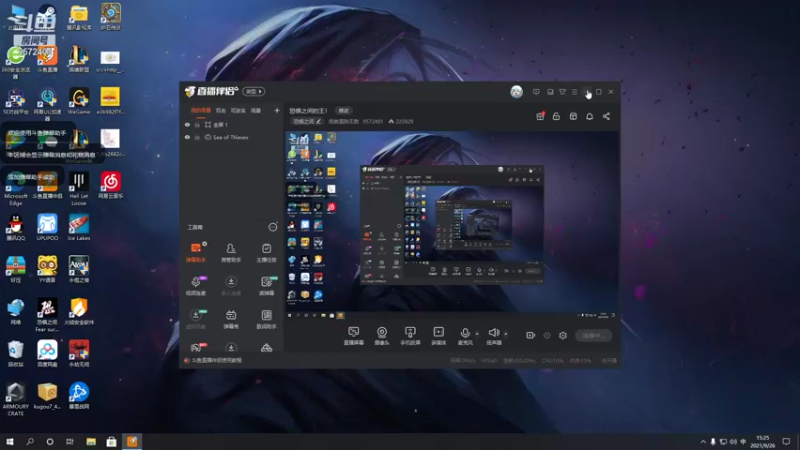
Task: Open the taskbar search
Action: [x=30, y=442]
